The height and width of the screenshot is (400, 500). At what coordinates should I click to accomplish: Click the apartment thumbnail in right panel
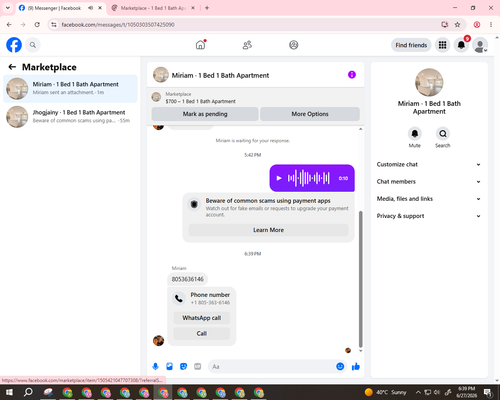429,82
